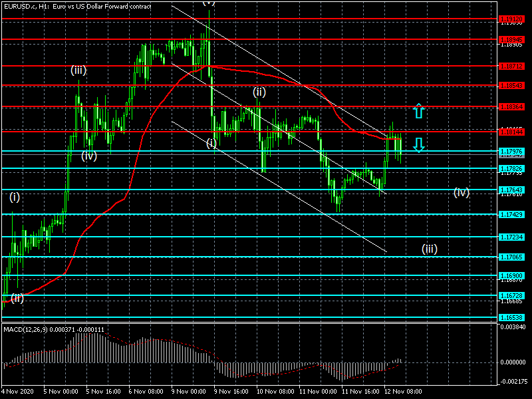This screenshot has height=399, width=532.
Task: Click wave label (ii) on the 1.16728 line
Action: 17,298
